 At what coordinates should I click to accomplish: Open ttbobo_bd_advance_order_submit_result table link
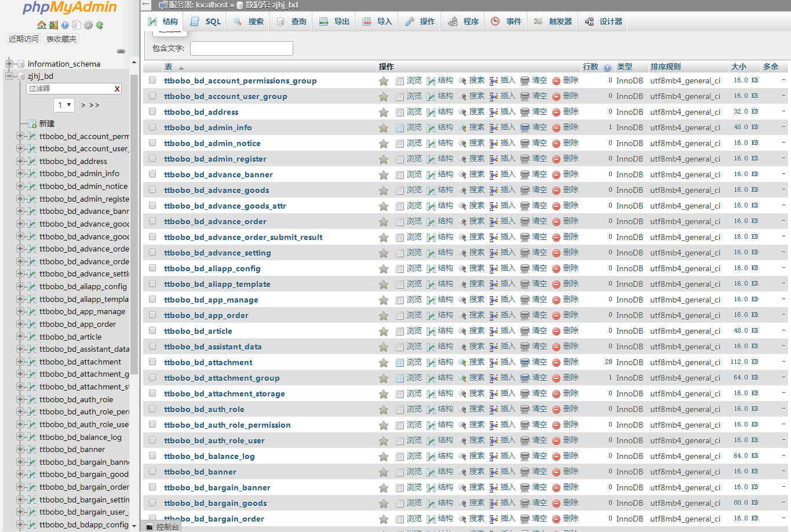[243, 237]
